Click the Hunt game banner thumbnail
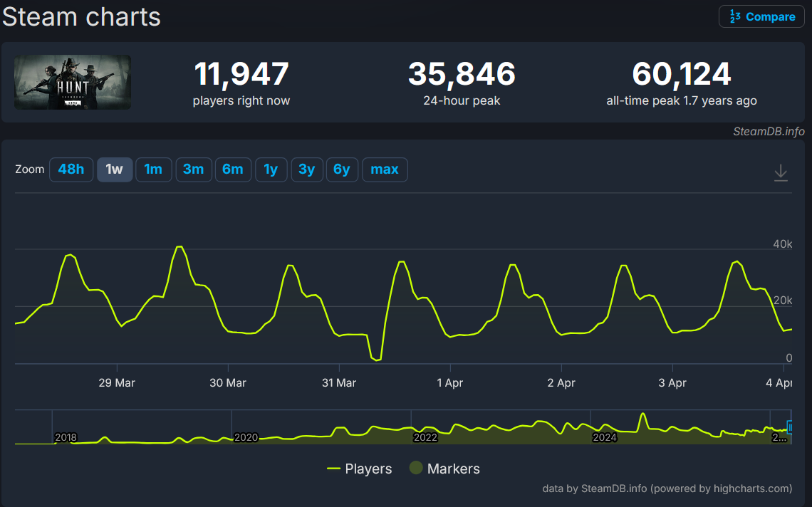The image size is (812, 507). point(73,83)
